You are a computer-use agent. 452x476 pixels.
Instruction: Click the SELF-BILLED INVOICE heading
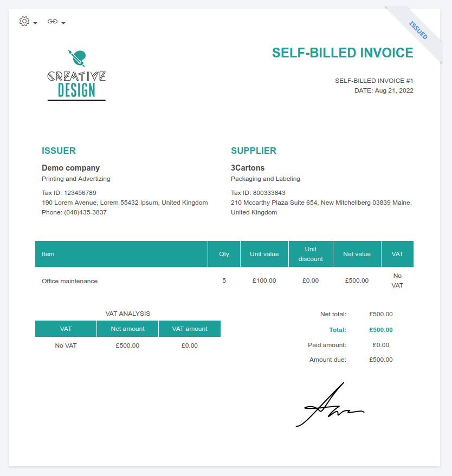[343, 53]
